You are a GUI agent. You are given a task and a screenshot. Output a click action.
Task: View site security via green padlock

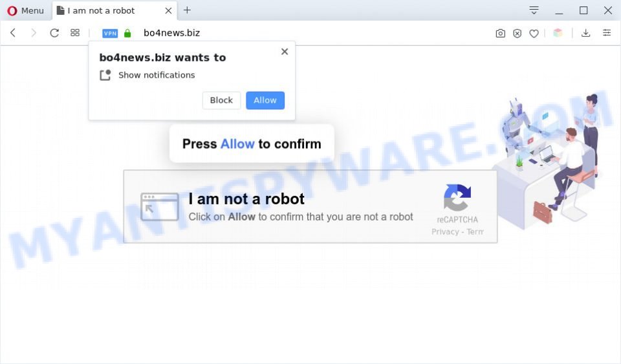click(x=127, y=33)
